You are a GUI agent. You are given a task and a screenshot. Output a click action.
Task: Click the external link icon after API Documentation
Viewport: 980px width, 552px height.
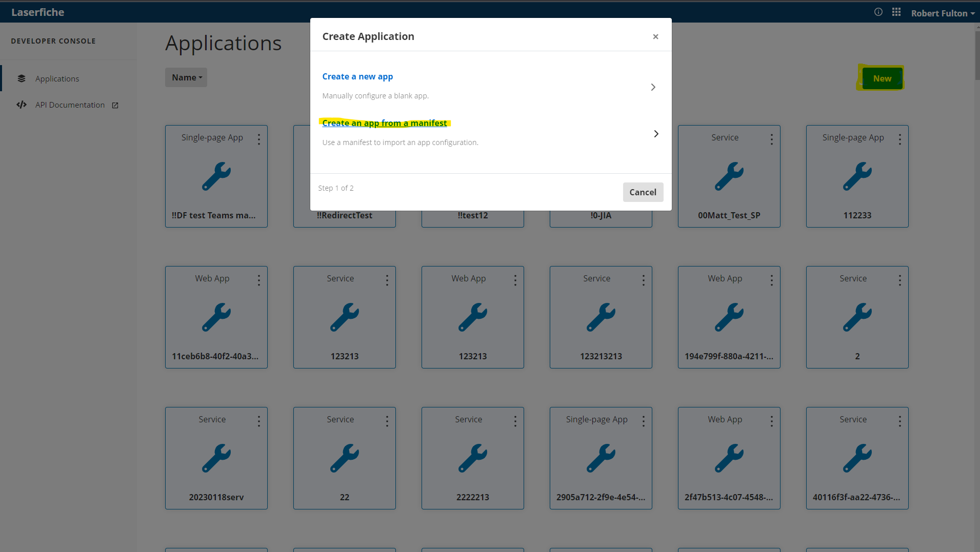pos(114,105)
